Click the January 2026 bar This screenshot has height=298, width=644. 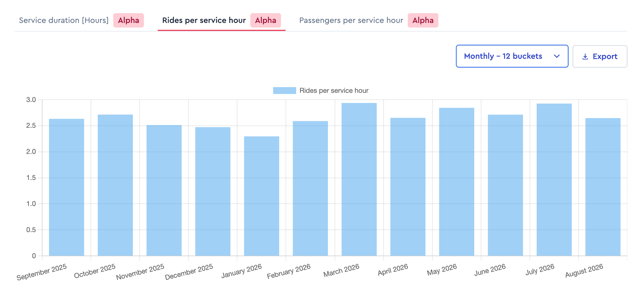pos(261,196)
